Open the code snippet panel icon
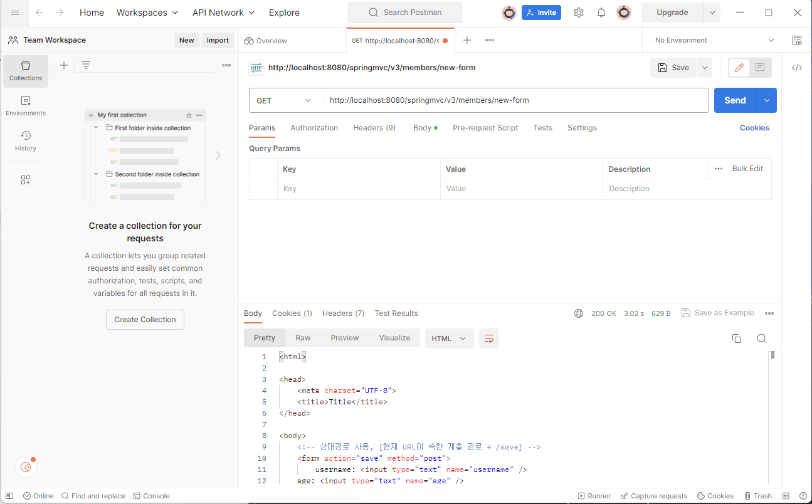The height and width of the screenshot is (504, 812). (797, 68)
